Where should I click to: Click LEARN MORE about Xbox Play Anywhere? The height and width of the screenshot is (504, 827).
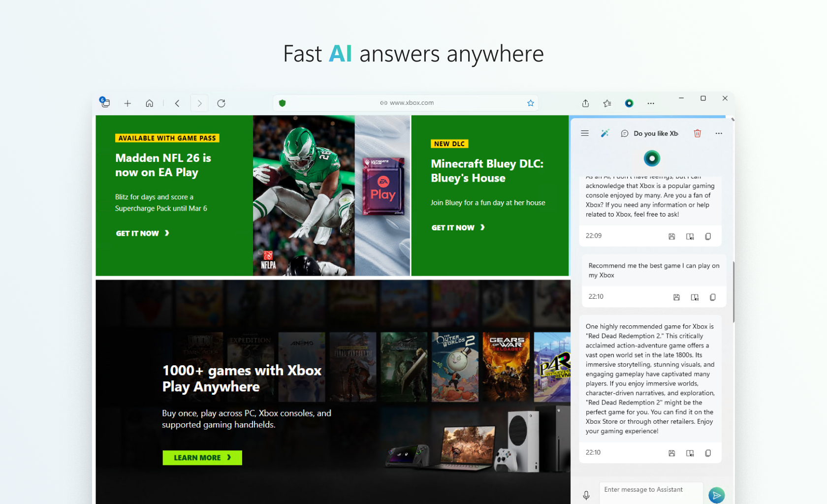[202, 458]
